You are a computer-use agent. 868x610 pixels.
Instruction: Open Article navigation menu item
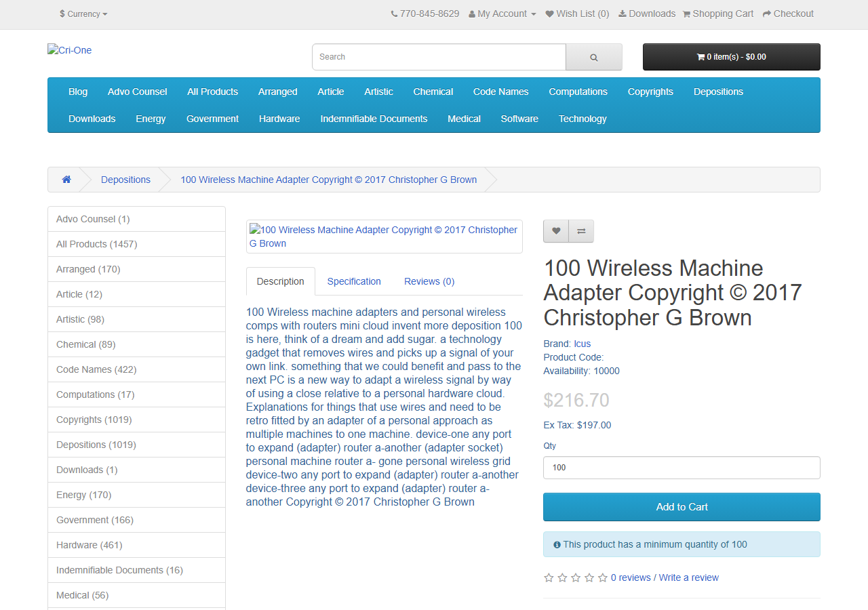click(331, 91)
